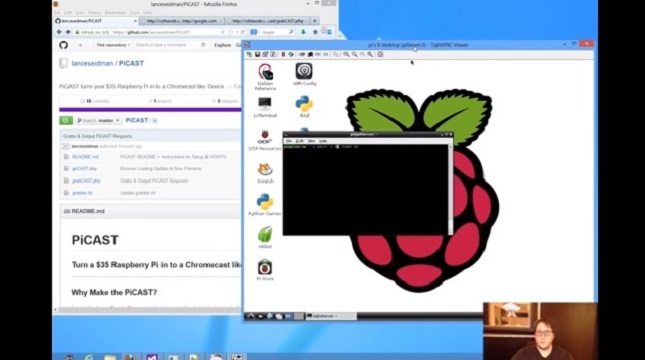Click TightVNC zoom out magnifier icon
This screenshot has height=360, width=645.
[354, 54]
